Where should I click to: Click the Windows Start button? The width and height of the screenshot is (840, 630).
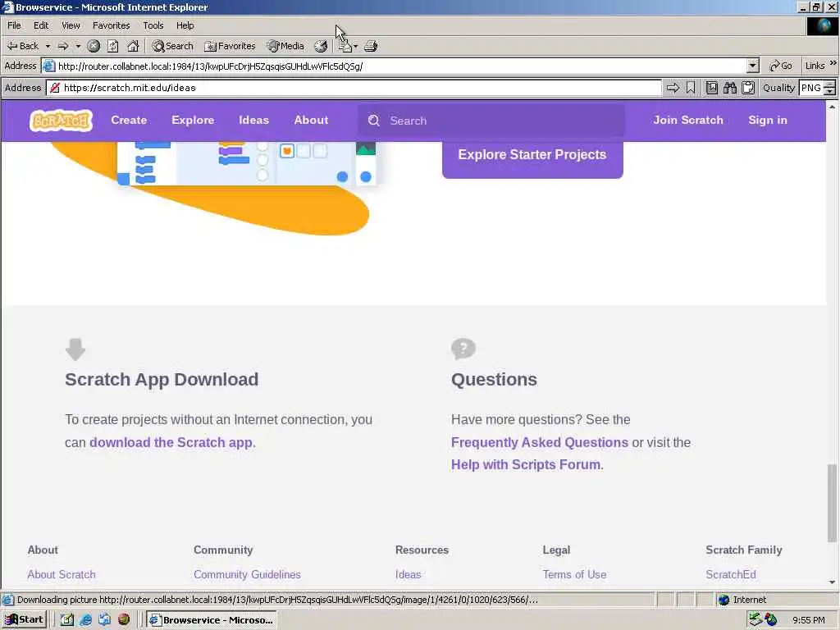[25, 620]
